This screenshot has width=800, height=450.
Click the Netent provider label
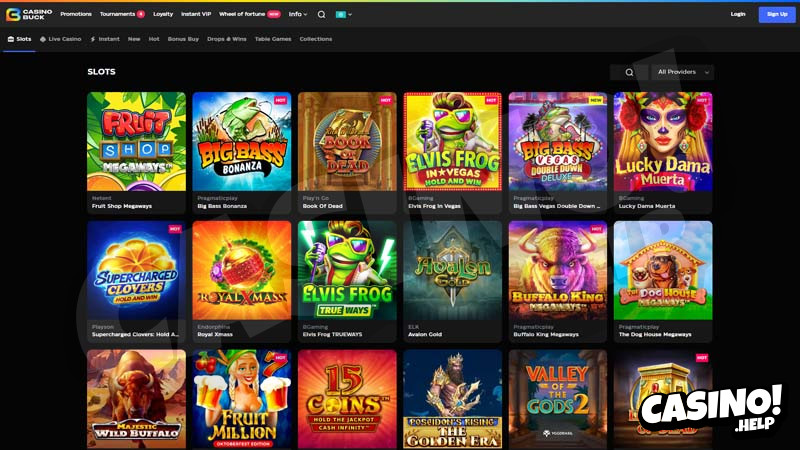coord(102,198)
